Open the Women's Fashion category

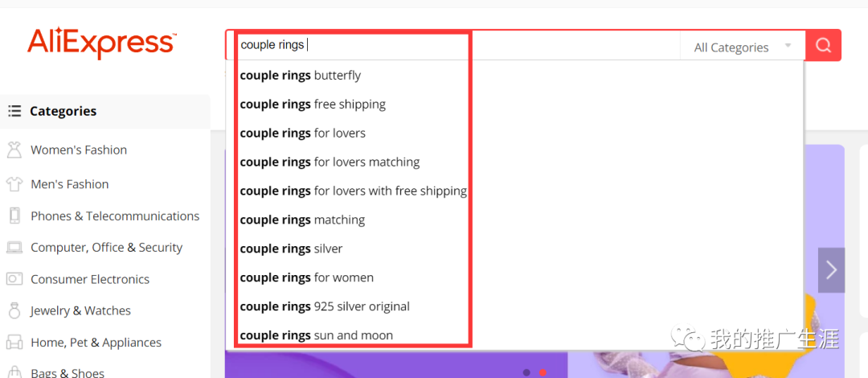click(x=79, y=150)
